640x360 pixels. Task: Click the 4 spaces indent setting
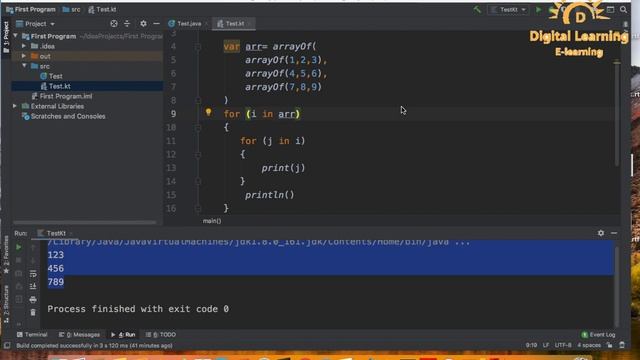[x=589, y=345]
